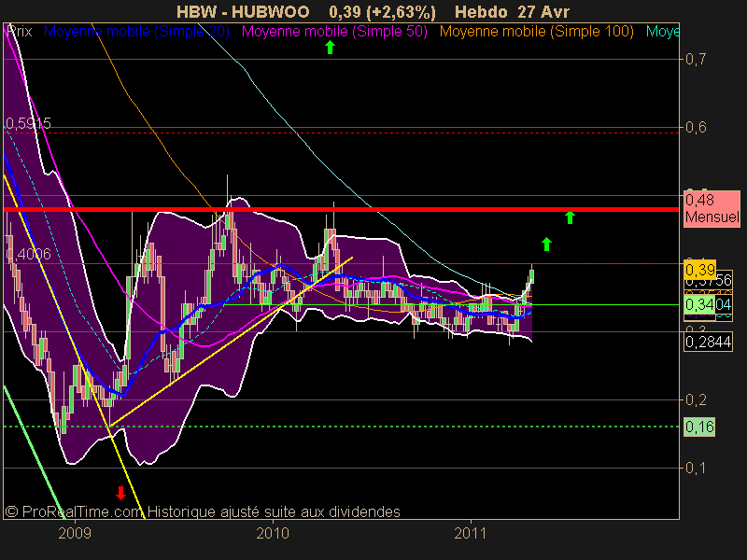Screen dimensions: 747x560
Task: Click the "2011" time axis label
Action: (x=471, y=533)
